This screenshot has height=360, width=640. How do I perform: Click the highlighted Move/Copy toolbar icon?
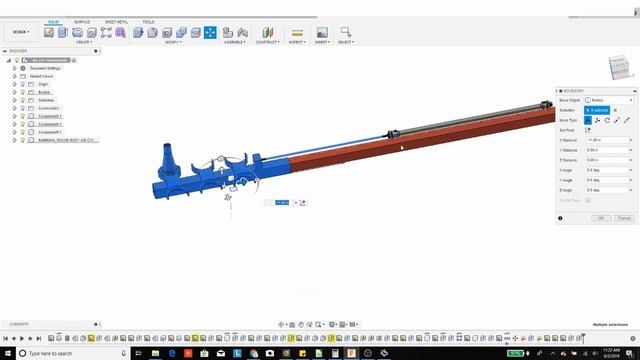[x=210, y=32]
